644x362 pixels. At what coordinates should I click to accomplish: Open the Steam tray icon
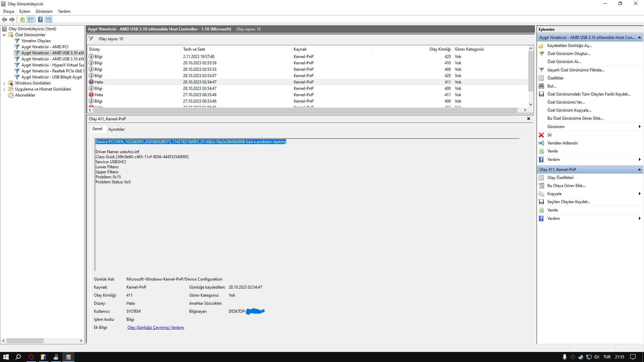(581, 357)
